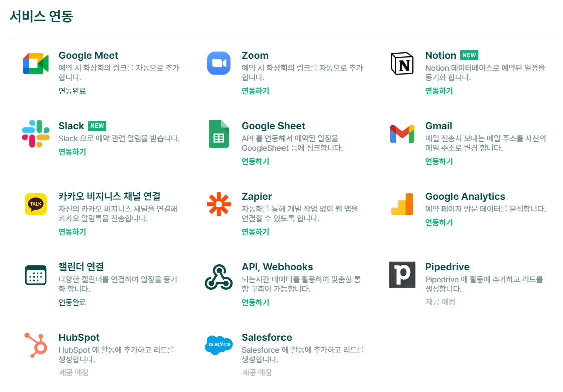Click the Notion logo icon
Viewport: 563px width, 392px height.
402,64
